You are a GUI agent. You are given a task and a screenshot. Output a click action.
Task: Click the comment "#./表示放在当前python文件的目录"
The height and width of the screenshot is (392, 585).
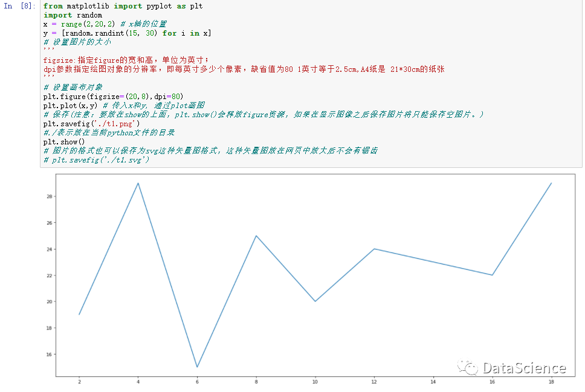pos(109,132)
